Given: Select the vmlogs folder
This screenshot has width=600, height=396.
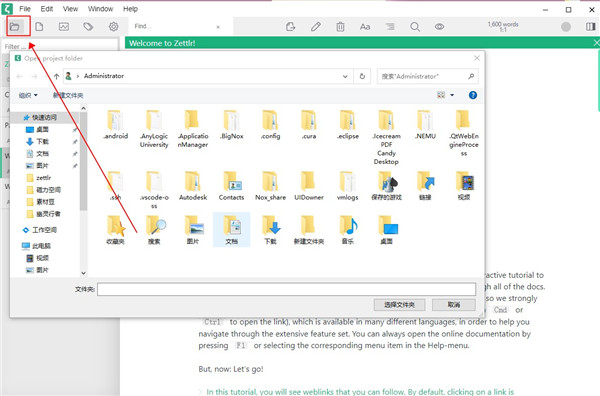Looking at the screenshot, I should [x=347, y=186].
